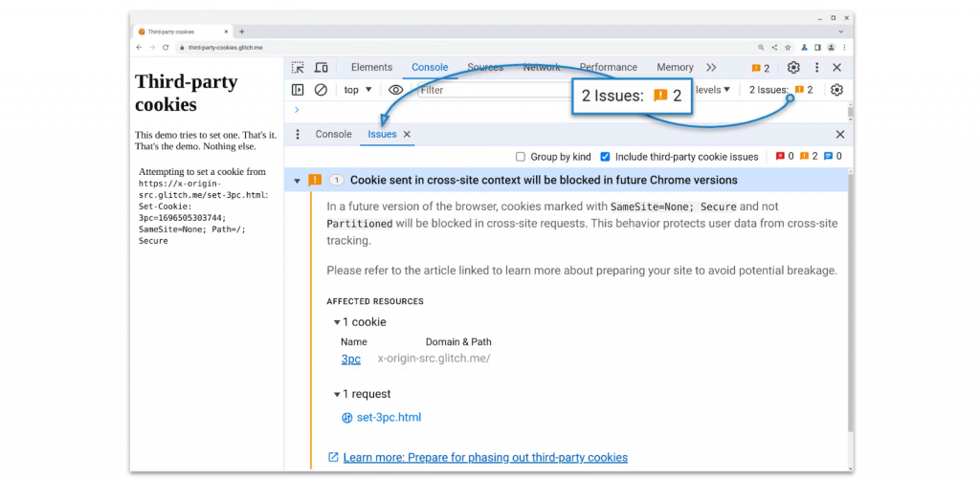Screen dimensions: 980x479
Task: Open the Chrome Labs flask icon
Action: [805, 47]
